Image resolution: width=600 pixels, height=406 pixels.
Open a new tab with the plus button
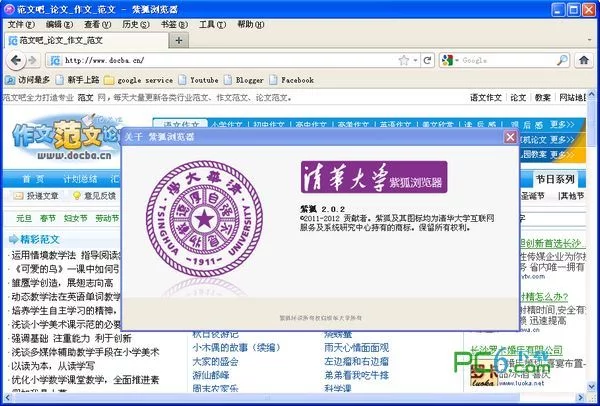pos(179,40)
